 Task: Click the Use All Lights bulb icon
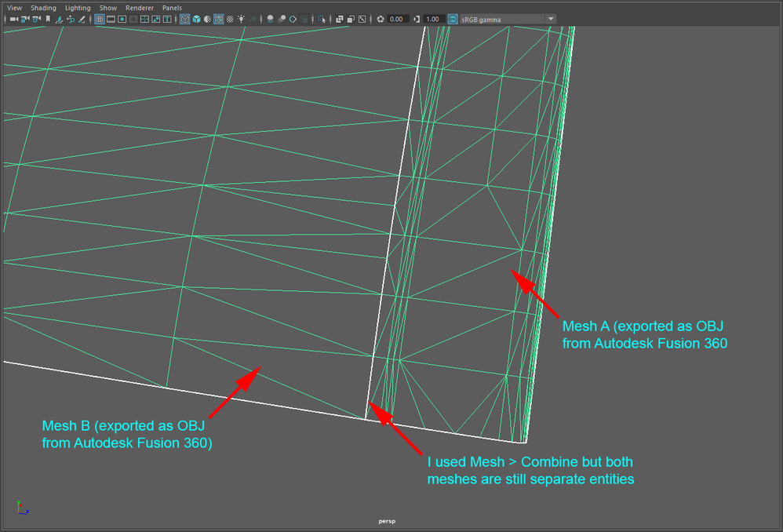click(241, 19)
